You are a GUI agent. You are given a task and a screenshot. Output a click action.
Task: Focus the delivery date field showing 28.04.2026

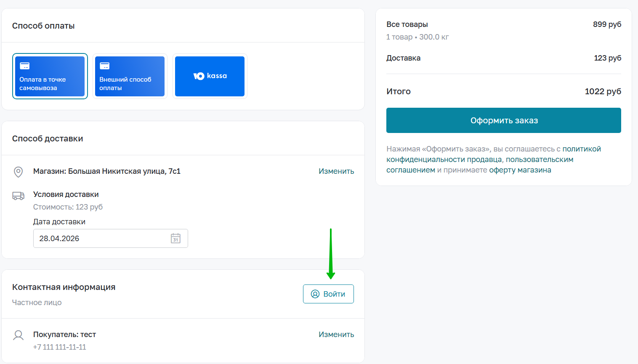pos(101,239)
